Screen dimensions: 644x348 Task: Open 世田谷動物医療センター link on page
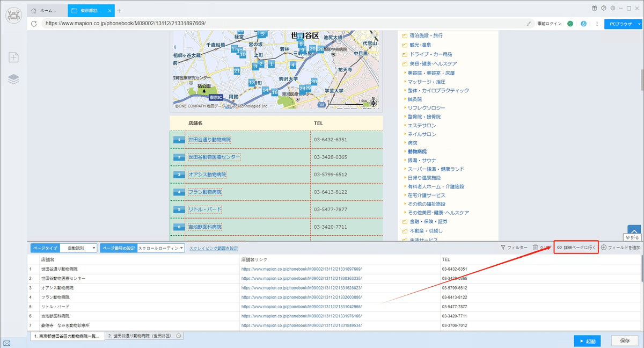tap(214, 157)
